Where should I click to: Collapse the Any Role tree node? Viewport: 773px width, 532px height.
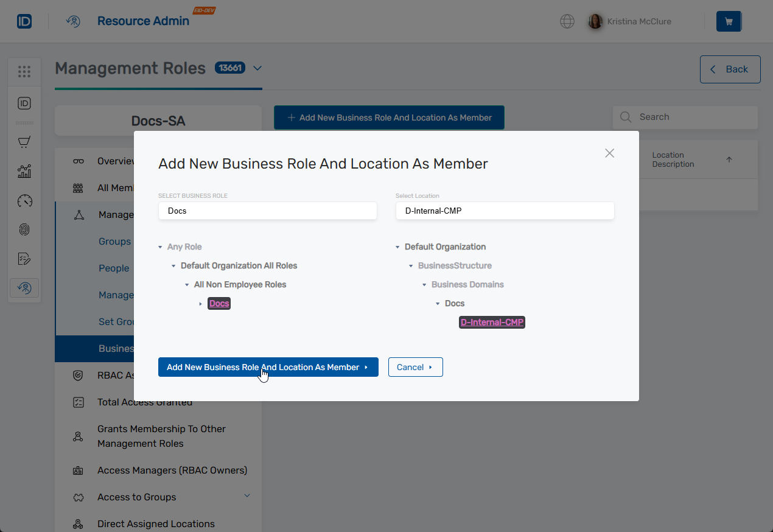point(160,247)
